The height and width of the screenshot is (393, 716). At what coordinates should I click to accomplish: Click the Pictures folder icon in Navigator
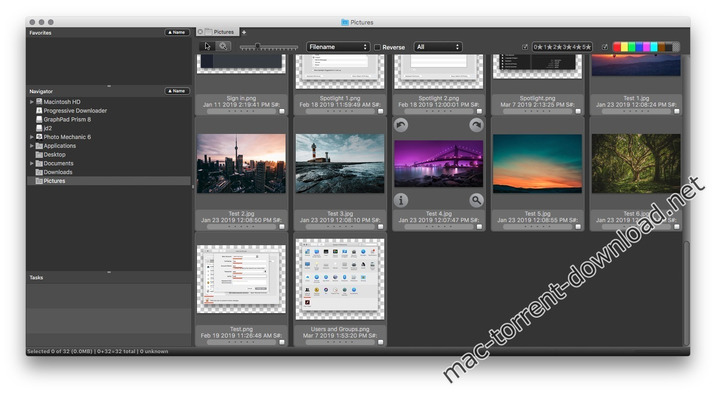tap(39, 181)
